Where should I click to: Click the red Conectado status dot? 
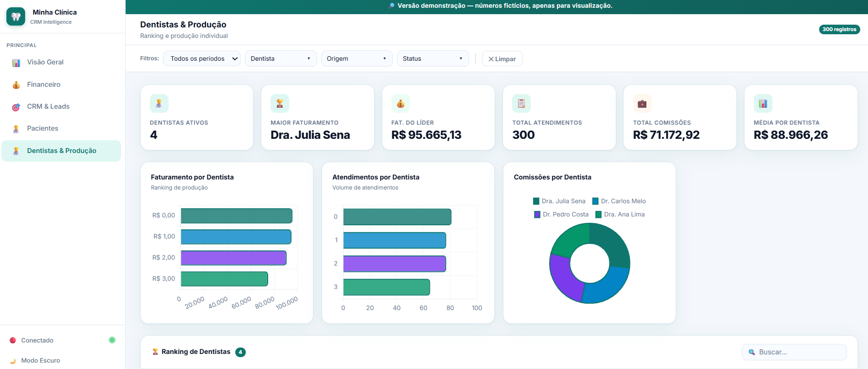[x=13, y=340]
